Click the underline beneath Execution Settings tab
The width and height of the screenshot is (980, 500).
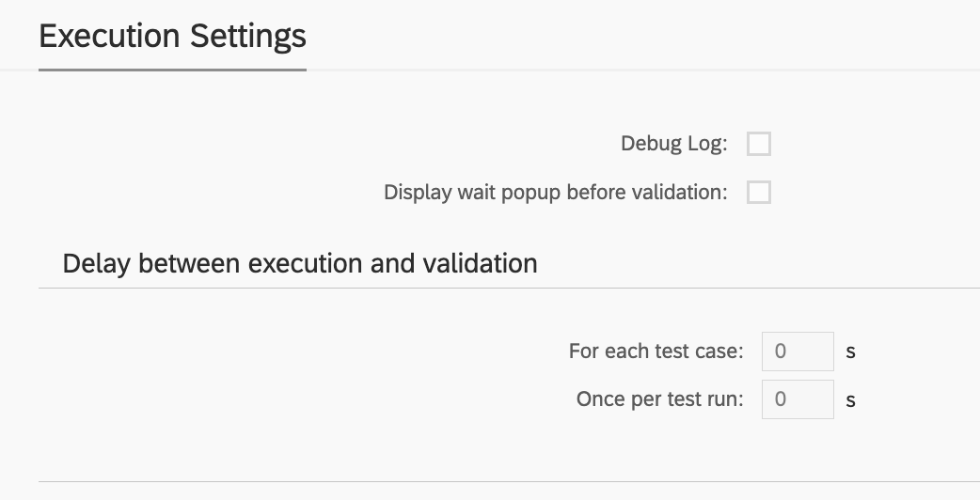point(172,70)
